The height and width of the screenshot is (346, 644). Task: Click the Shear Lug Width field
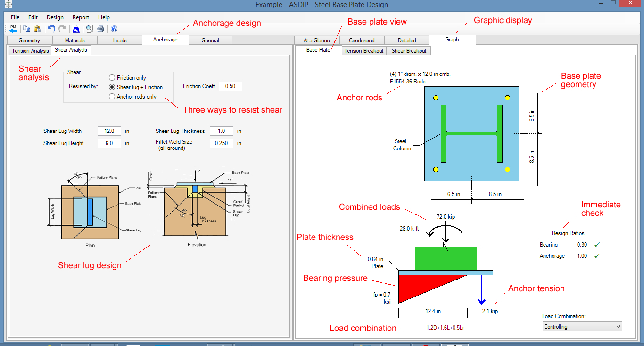tap(109, 131)
